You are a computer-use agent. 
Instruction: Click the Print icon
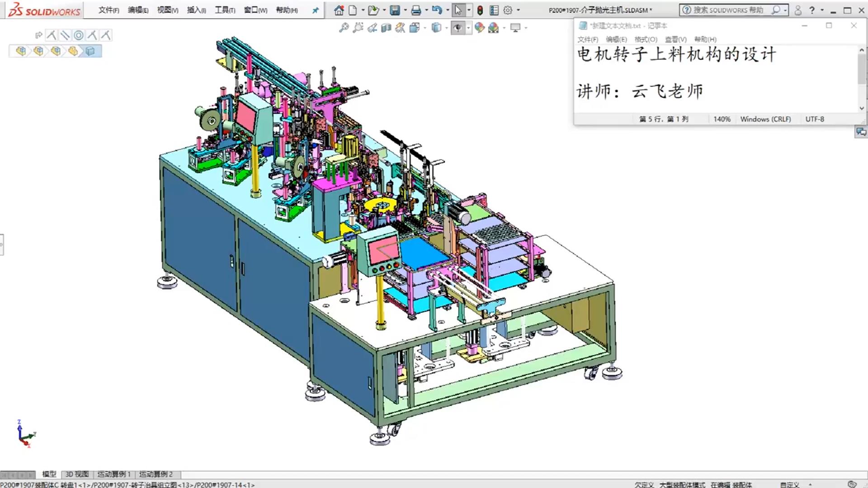(416, 10)
